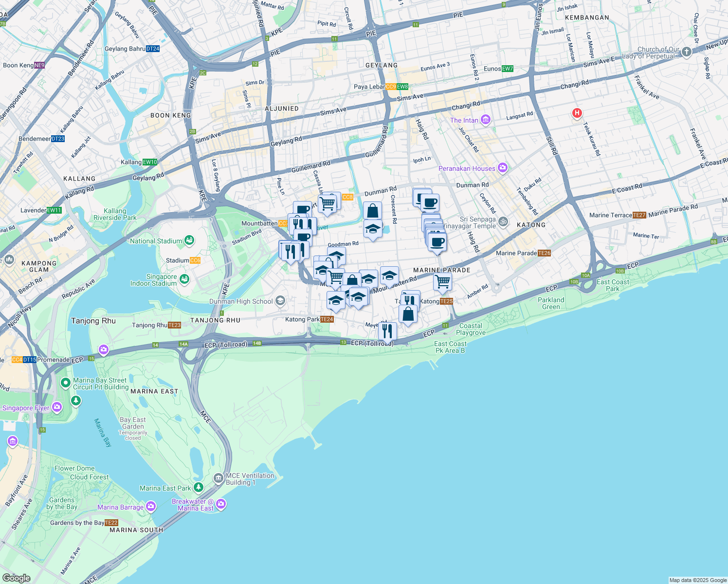Click the 'Map data ©2025 Google' attribution
Image resolution: width=728 pixels, height=584 pixels.
698,580
